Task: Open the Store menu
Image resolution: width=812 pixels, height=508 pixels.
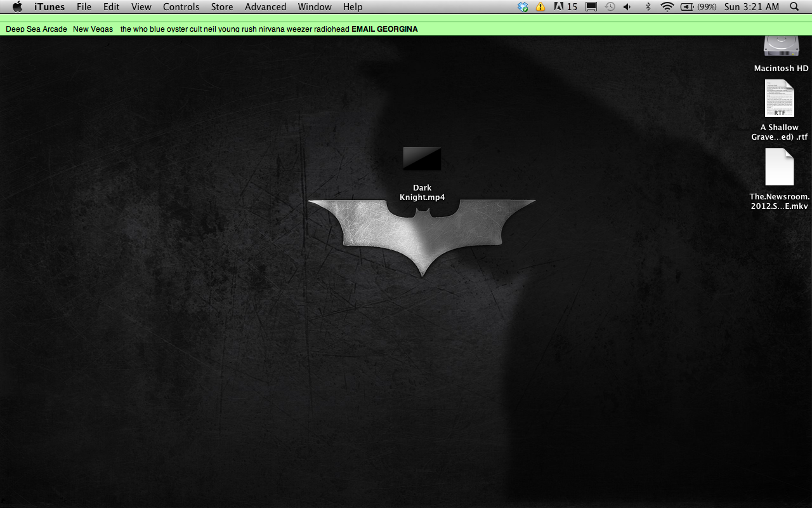Action: coord(222,7)
